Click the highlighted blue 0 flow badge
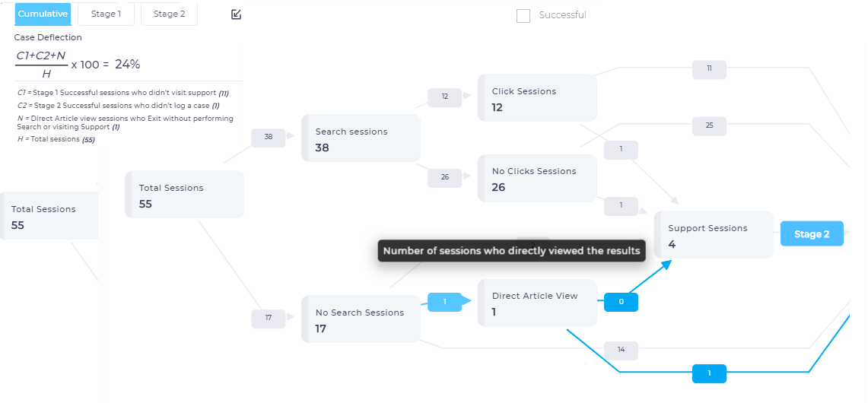 click(x=621, y=302)
